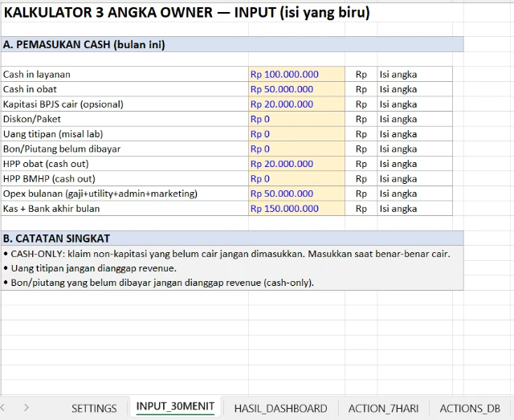The width and height of the screenshot is (514, 420).
Task: Click the Cash in layanan value cell
Action: pos(296,75)
